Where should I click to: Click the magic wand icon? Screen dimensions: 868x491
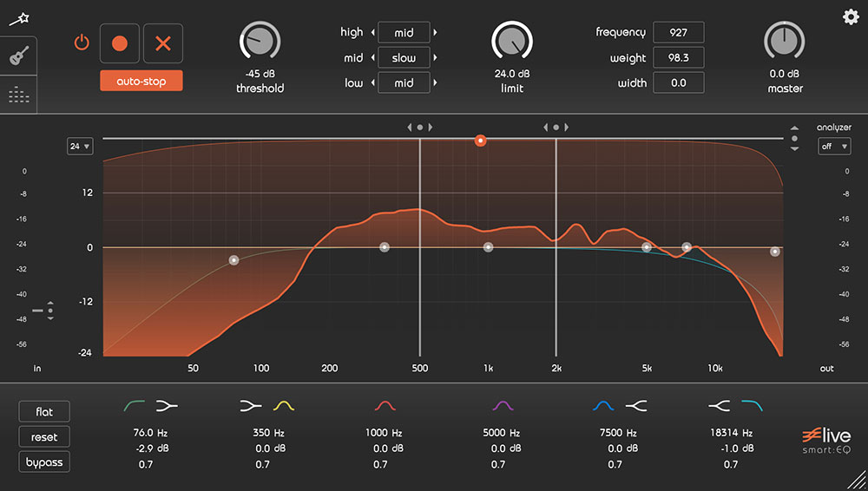pos(15,18)
